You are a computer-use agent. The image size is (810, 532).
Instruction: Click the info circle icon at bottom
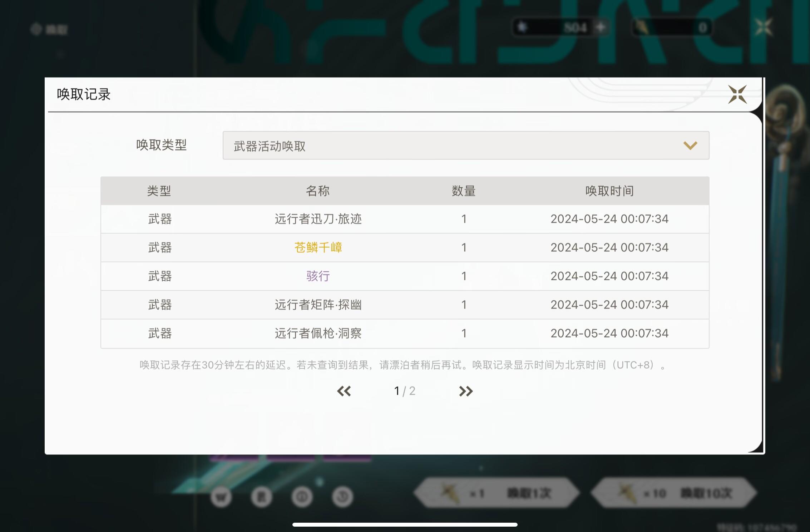click(302, 497)
